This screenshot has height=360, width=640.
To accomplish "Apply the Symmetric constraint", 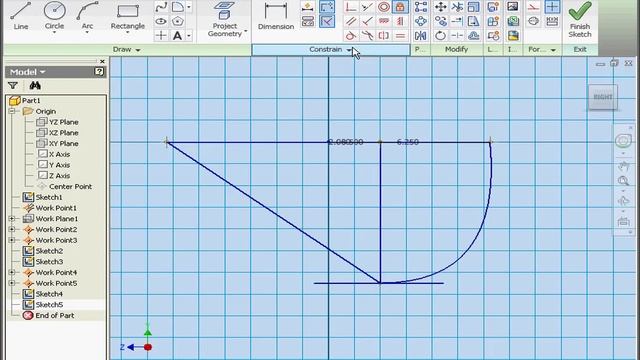I will click(x=384, y=36).
